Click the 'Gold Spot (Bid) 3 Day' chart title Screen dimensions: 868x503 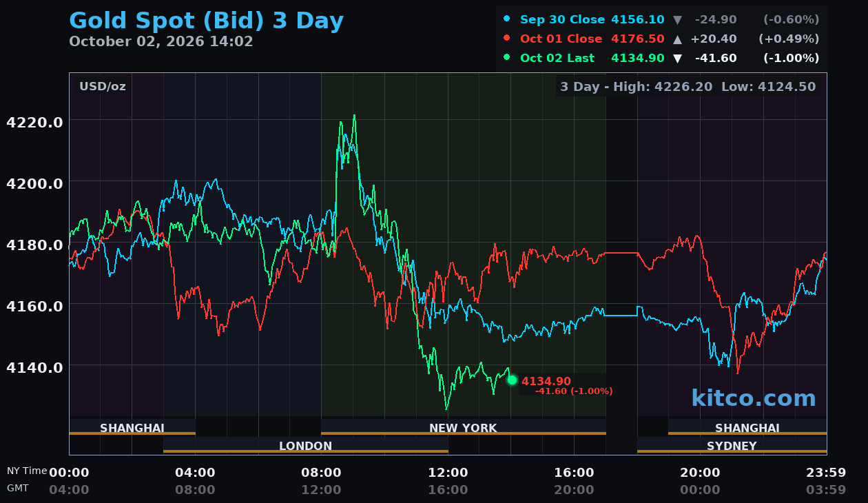[x=206, y=21]
